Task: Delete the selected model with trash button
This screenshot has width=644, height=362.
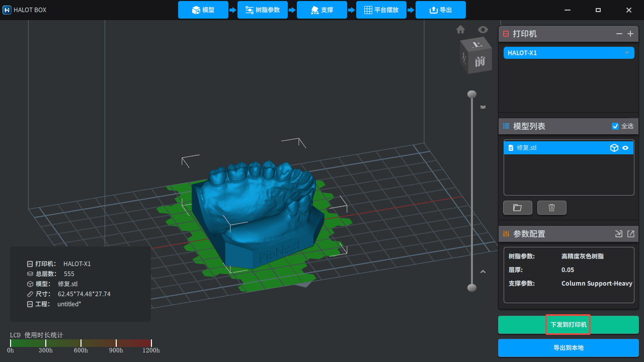Action: pyautogui.click(x=551, y=208)
